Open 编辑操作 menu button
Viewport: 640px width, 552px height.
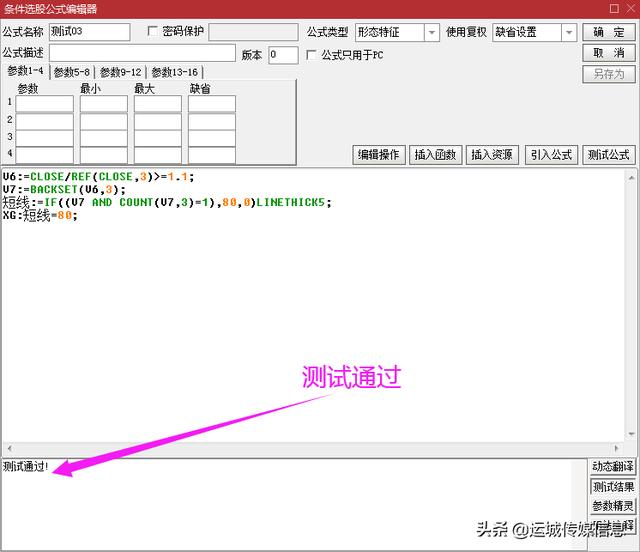pos(379,155)
